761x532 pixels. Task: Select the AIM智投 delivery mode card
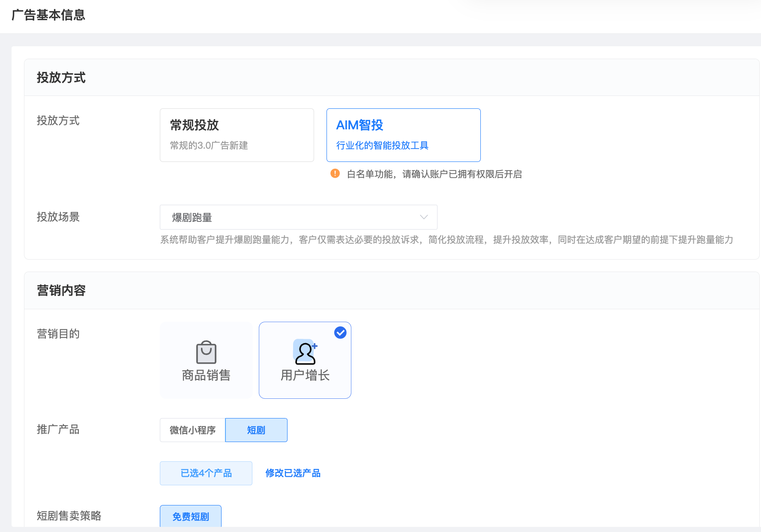403,135
